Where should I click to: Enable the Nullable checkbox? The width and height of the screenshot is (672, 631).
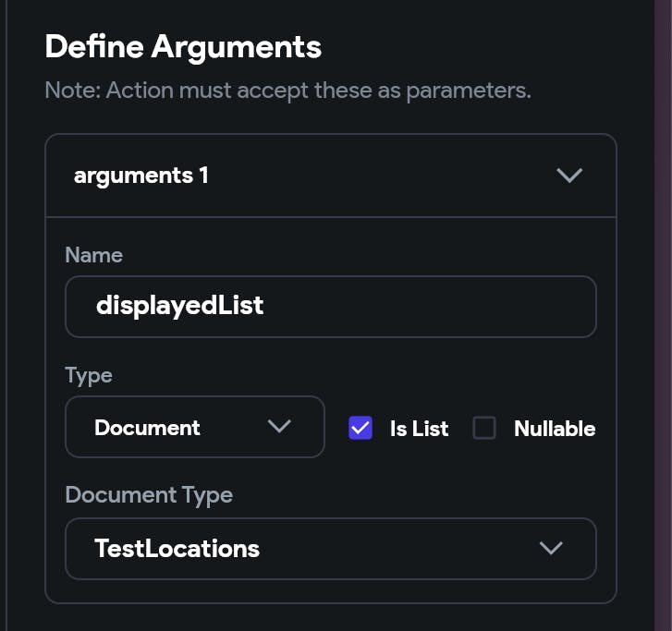click(x=484, y=428)
